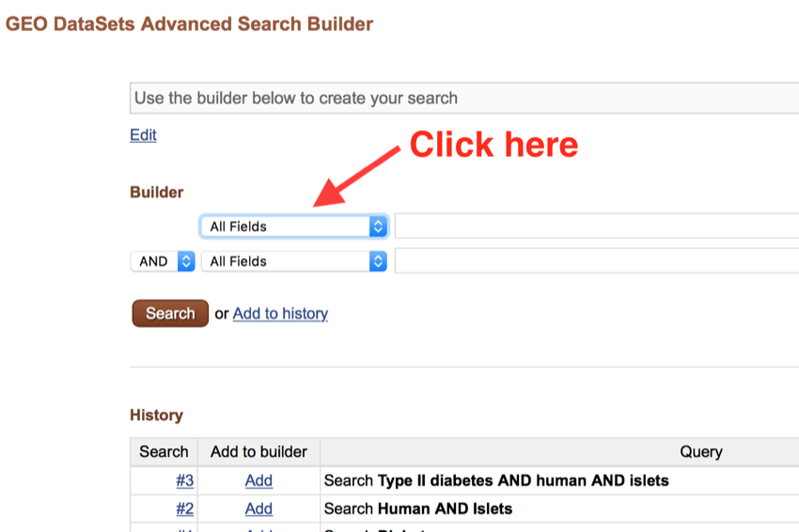Add the Human AND Islets search to builder
The height and width of the screenshot is (532, 799).
click(x=258, y=509)
